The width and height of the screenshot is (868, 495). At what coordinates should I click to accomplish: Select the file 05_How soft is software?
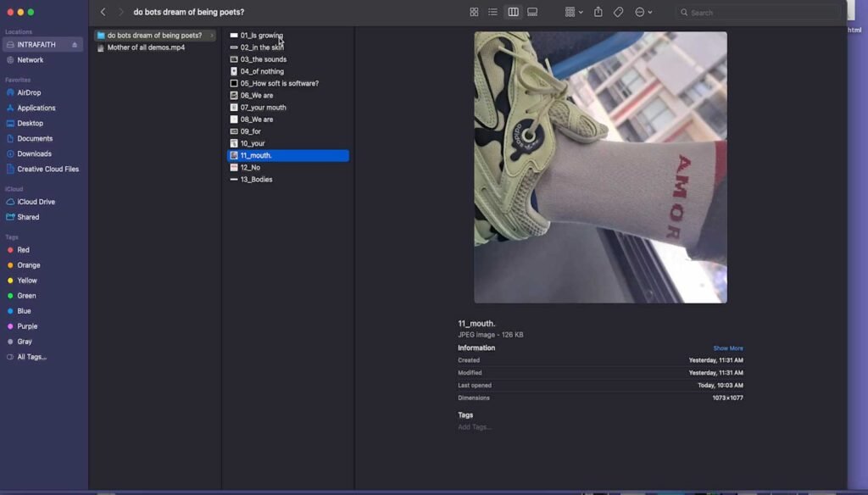point(279,83)
